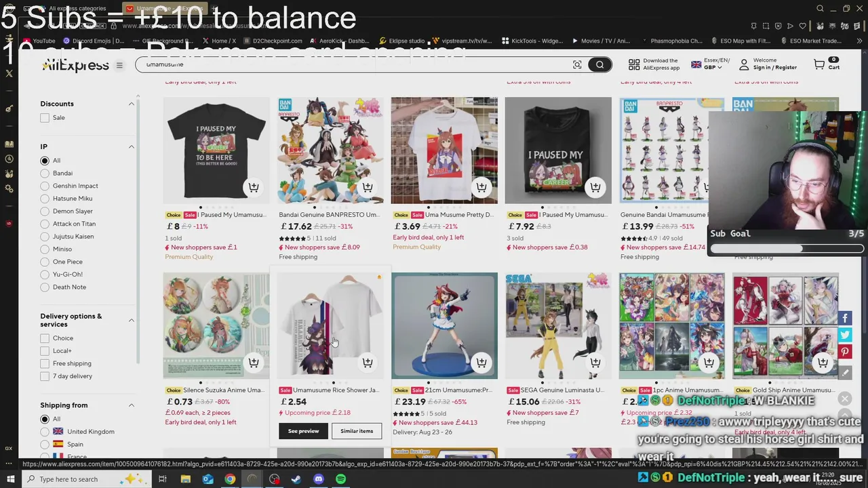Image resolution: width=868 pixels, height=488 pixels.
Task: Collapse the Shipping from section
Action: 131,405
